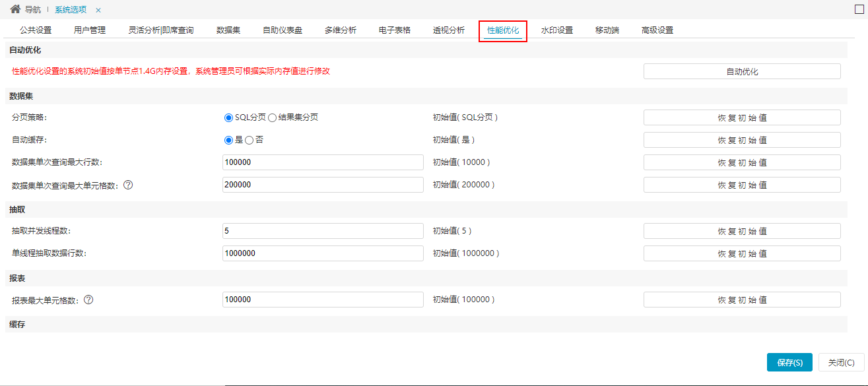Open help icon for 数据集单次查询最大单元格数

click(x=128, y=185)
